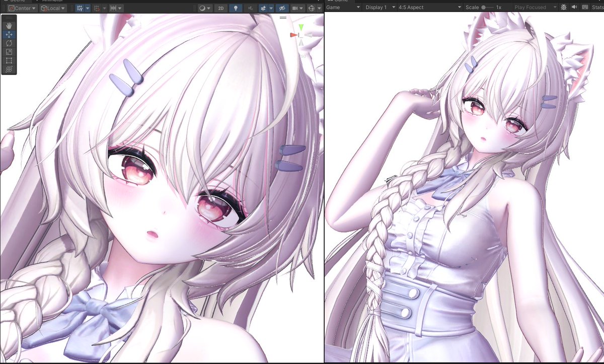Click the Scene draw mode sphere icon
Viewport: 604px width, 364px height.
pyautogui.click(x=202, y=8)
